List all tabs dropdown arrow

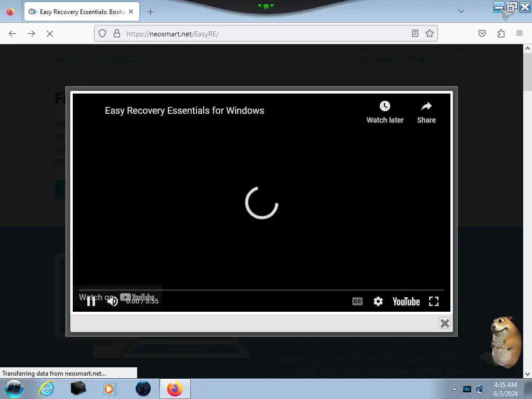461,11
